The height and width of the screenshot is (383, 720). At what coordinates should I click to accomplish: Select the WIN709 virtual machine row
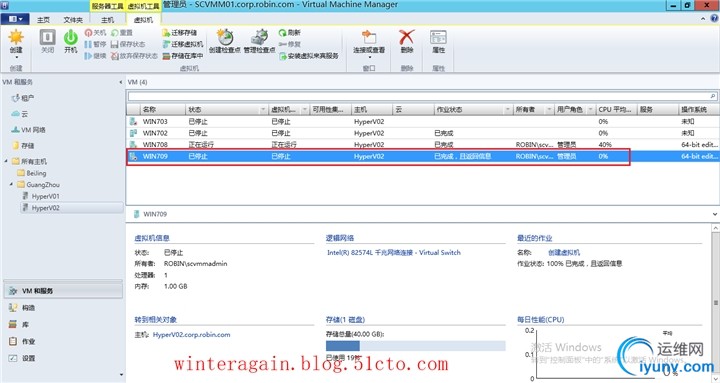point(422,156)
